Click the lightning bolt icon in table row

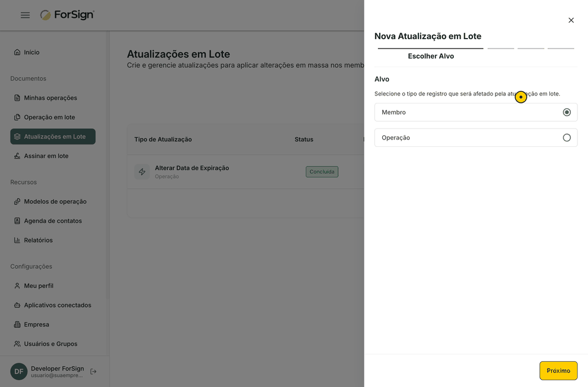click(x=142, y=171)
